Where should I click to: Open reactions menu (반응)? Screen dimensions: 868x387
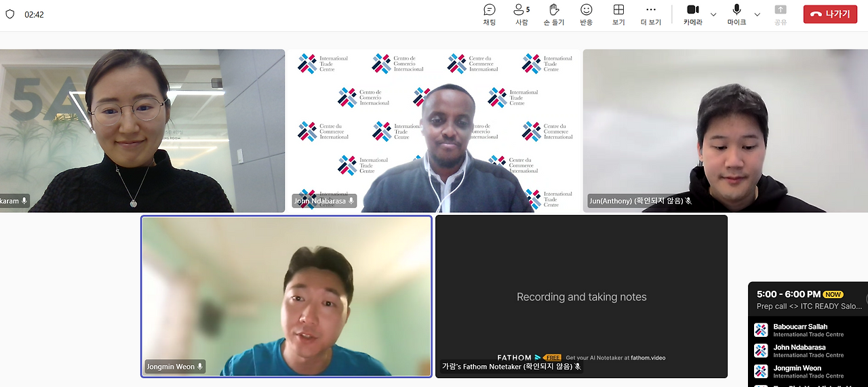(x=586, y=15)
